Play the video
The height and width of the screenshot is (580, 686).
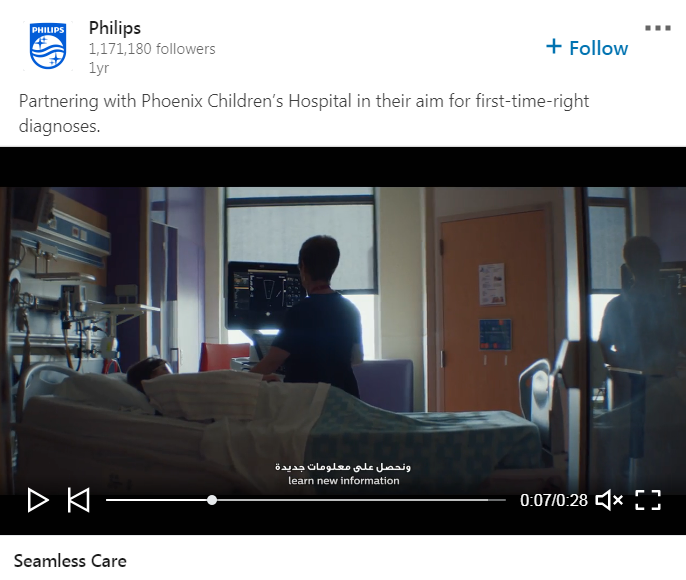pyautogui.click(x=38, y=500)
